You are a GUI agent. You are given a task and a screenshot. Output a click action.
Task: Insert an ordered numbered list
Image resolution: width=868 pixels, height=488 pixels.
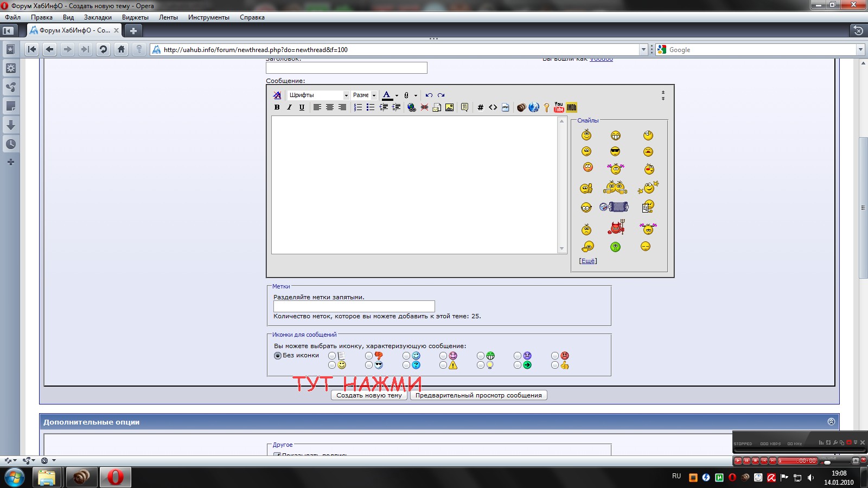pos(358,107)
